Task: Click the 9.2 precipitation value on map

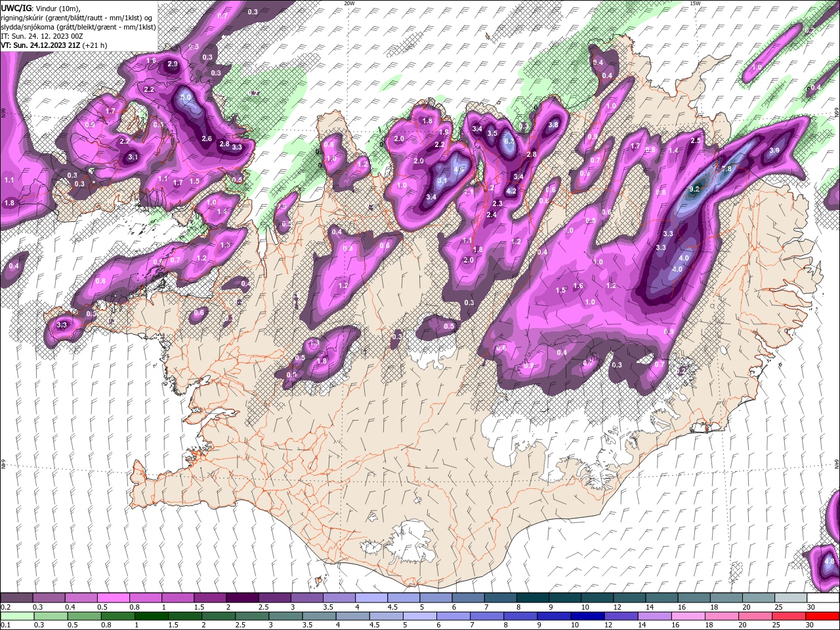Action: [696, 189]
